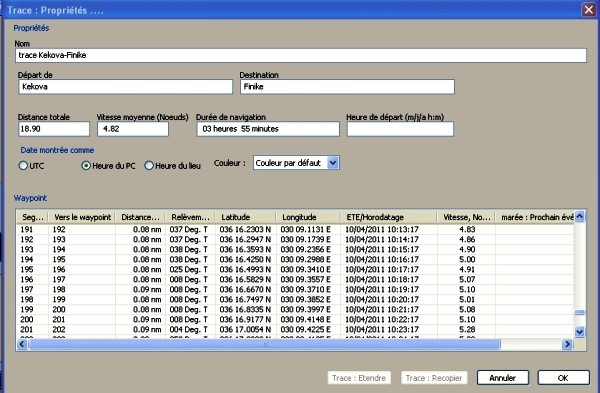
Task: Select the UTC radio button
Action: pos(23,166)
